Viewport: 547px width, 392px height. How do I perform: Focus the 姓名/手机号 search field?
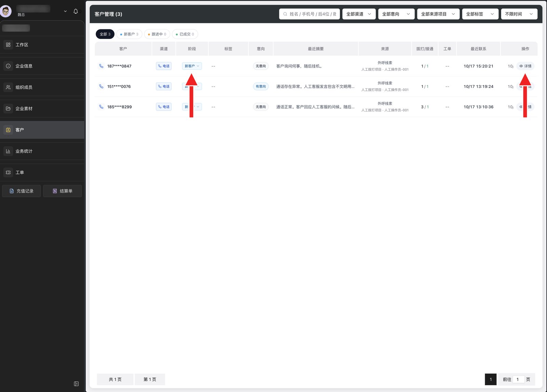[x=309, y=14]
